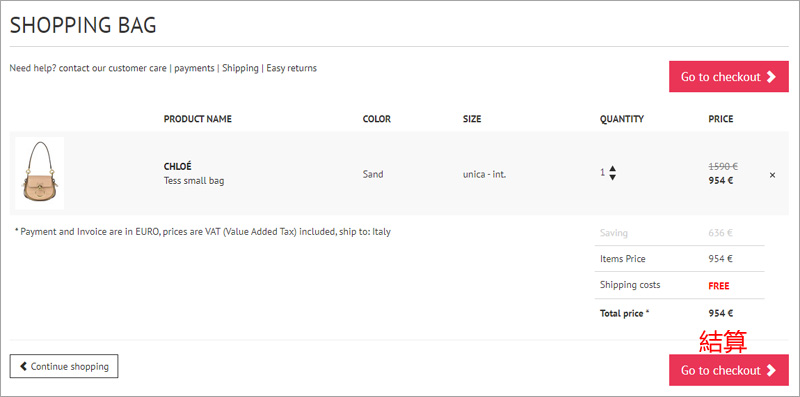Increase quantity with the up arrow

pos(612,169)
